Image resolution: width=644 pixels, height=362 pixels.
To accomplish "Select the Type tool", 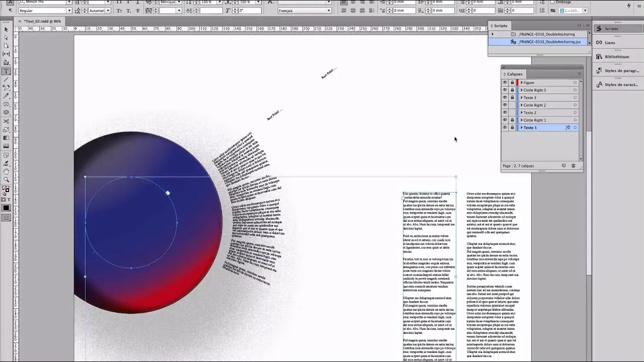I will click(x=6, y=71).
